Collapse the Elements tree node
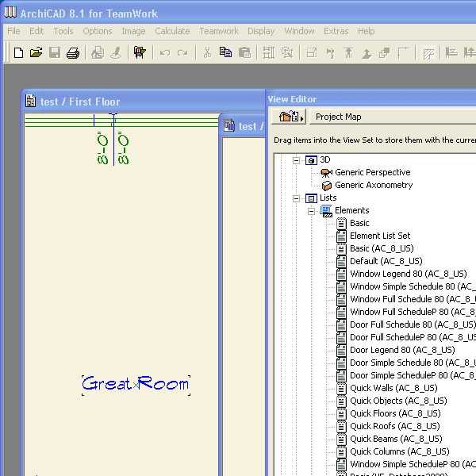The image size is (476, 476). (x=312, y=210)
